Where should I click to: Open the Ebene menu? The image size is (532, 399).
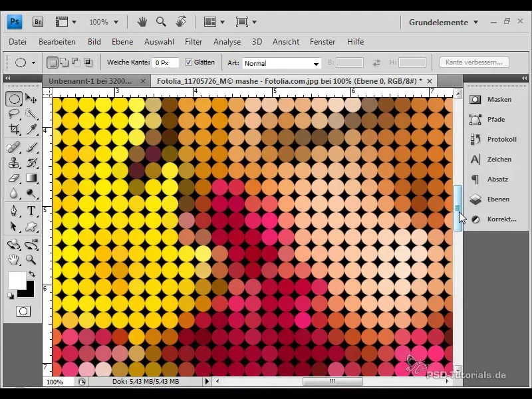coord(122,42)
